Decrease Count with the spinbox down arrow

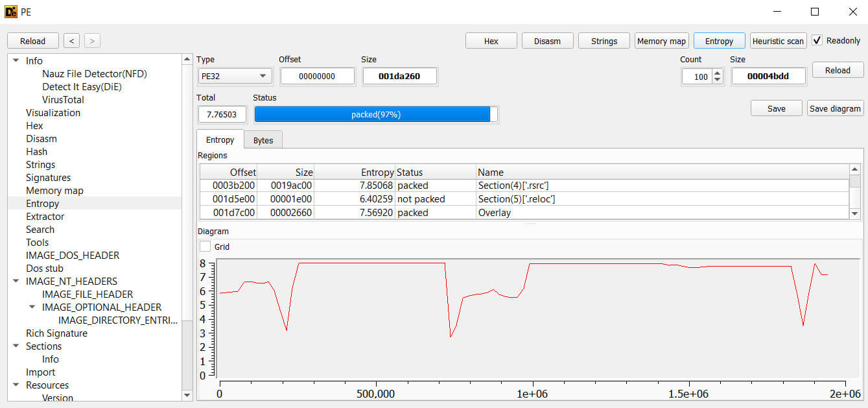click(x=717, y=80)
